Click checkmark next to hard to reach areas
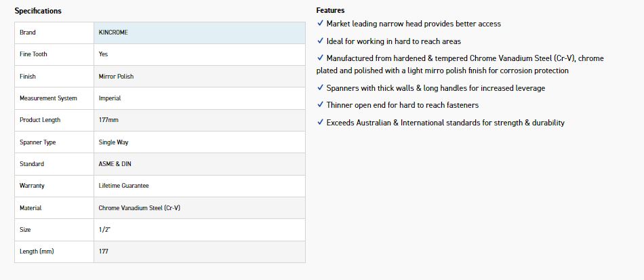The image size is (644, 280). coord(320,41)
